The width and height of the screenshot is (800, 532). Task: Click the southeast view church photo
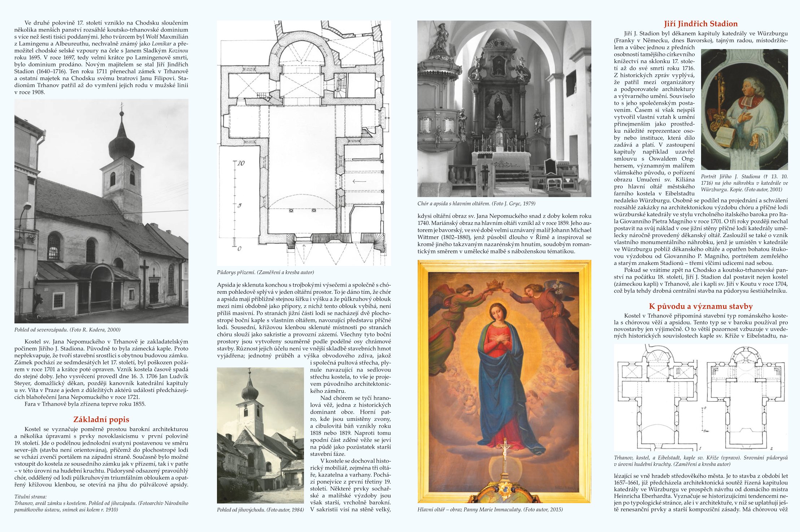tap(260, 435)
